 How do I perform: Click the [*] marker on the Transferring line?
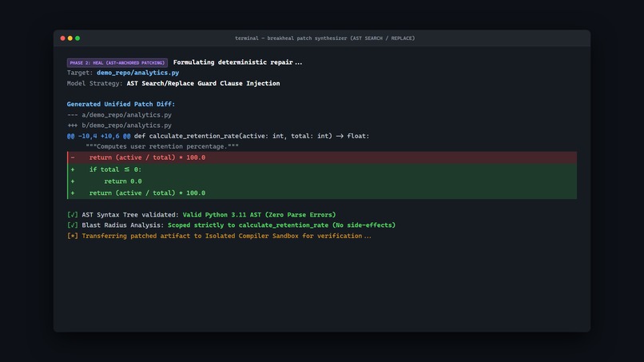click(x=72, y=236)
